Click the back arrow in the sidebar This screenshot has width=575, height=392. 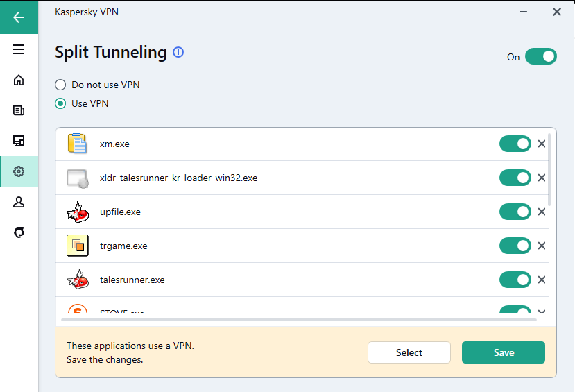click(x=19, y=17)
